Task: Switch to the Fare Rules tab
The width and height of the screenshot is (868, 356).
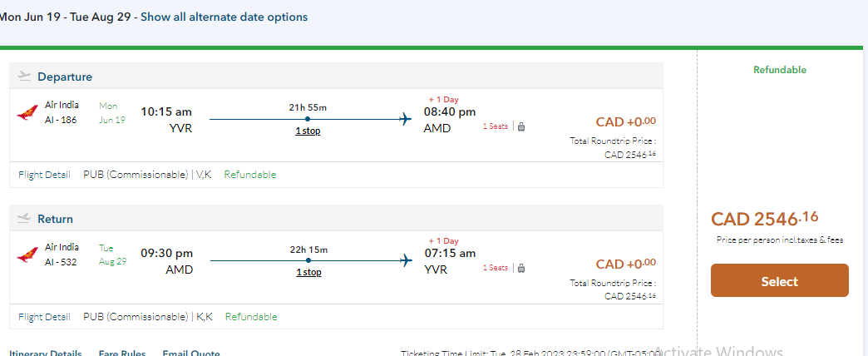Action: click(122, 353)
